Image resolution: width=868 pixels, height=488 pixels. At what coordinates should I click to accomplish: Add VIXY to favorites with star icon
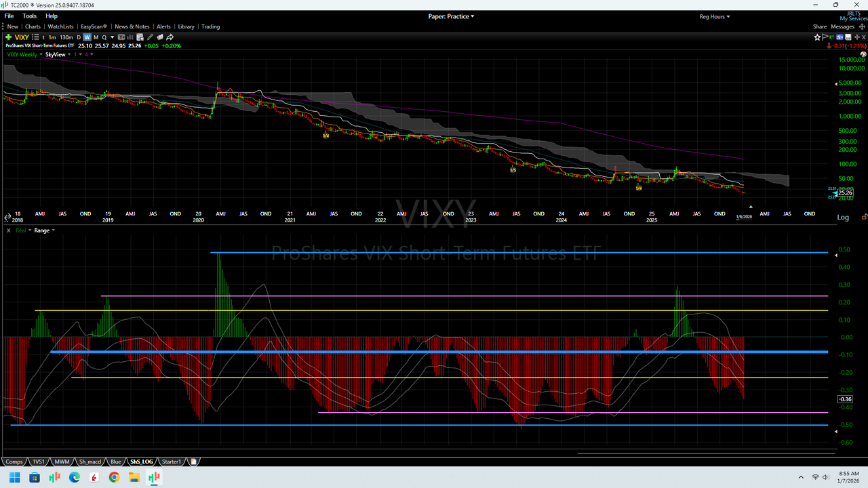[817, 37]
